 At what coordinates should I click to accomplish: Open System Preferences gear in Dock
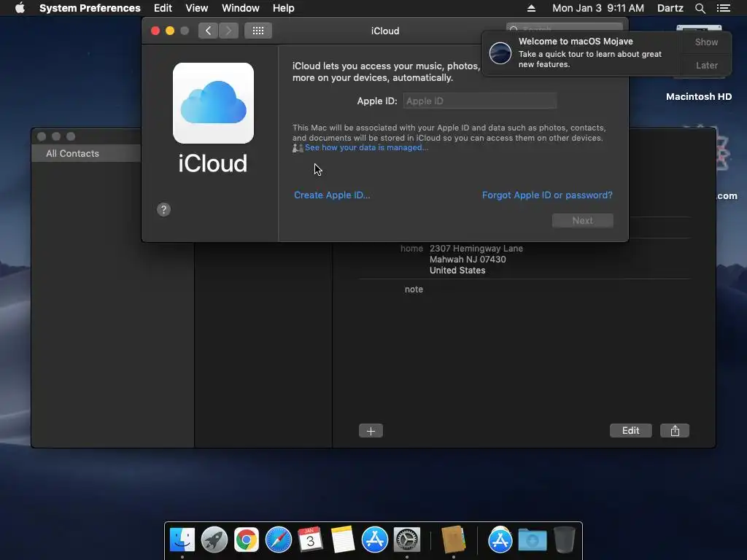[407, 540]
